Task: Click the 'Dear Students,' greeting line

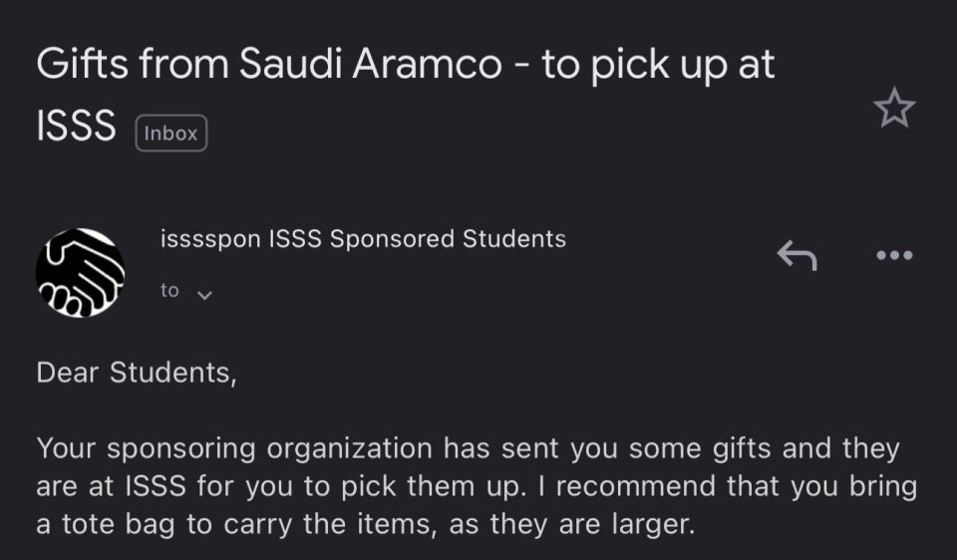Action: pos(137,373)
